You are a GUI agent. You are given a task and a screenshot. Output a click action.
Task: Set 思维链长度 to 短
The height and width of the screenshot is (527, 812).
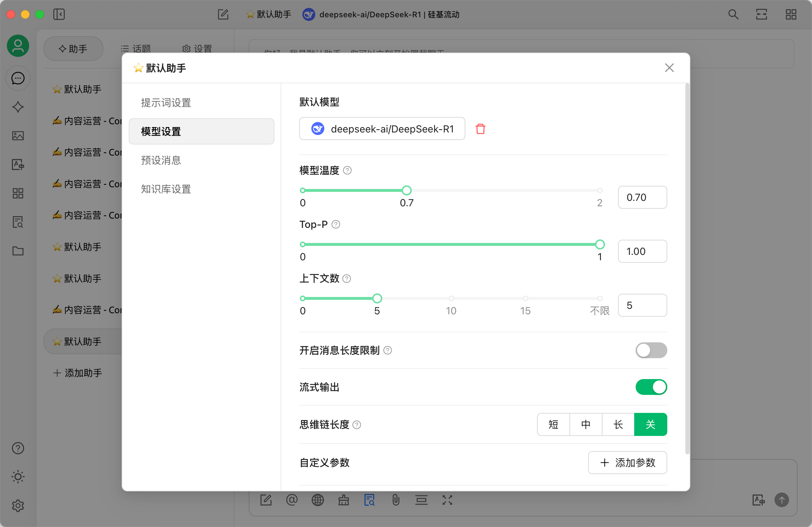click(553, 424)
